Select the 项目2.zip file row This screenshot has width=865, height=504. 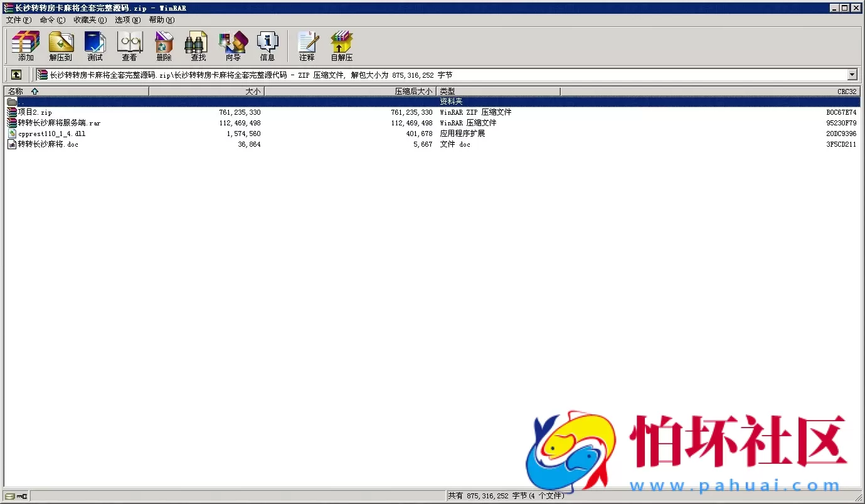[x=35, y=112]
